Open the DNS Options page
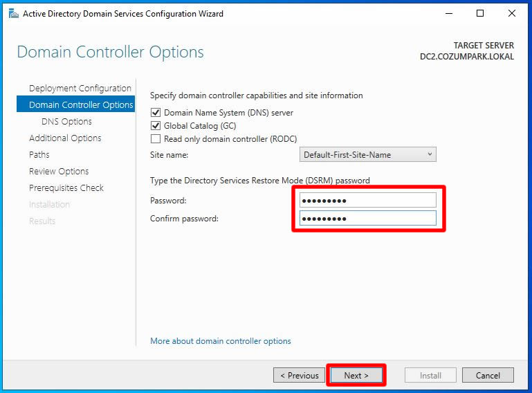Image resolution: width=532 pixels, height=393 pixels. click(66, 122)
